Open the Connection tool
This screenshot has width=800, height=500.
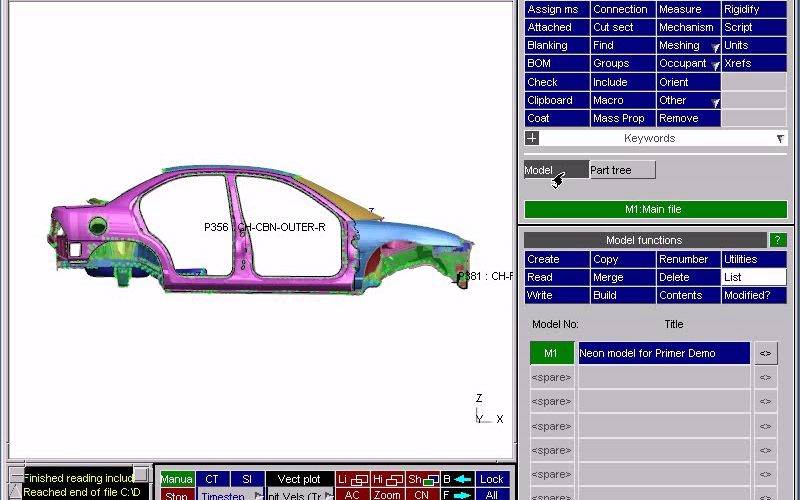click(x=622, y=9)
